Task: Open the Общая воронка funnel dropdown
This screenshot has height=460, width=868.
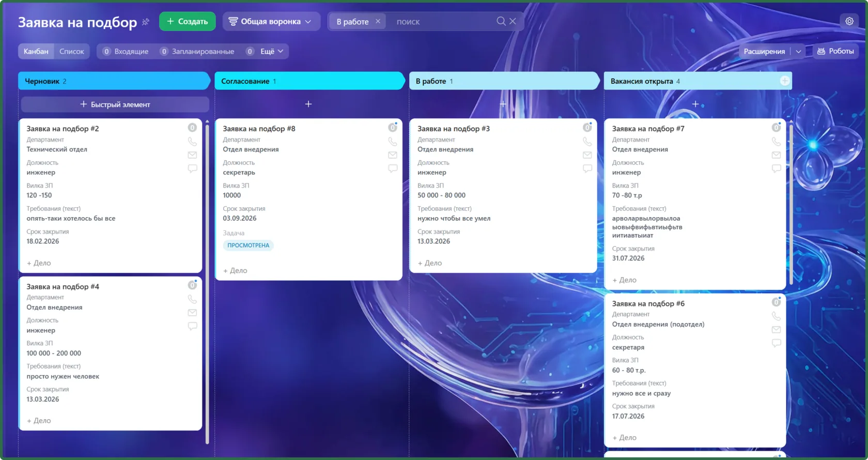Action: [x=271, y=21]
